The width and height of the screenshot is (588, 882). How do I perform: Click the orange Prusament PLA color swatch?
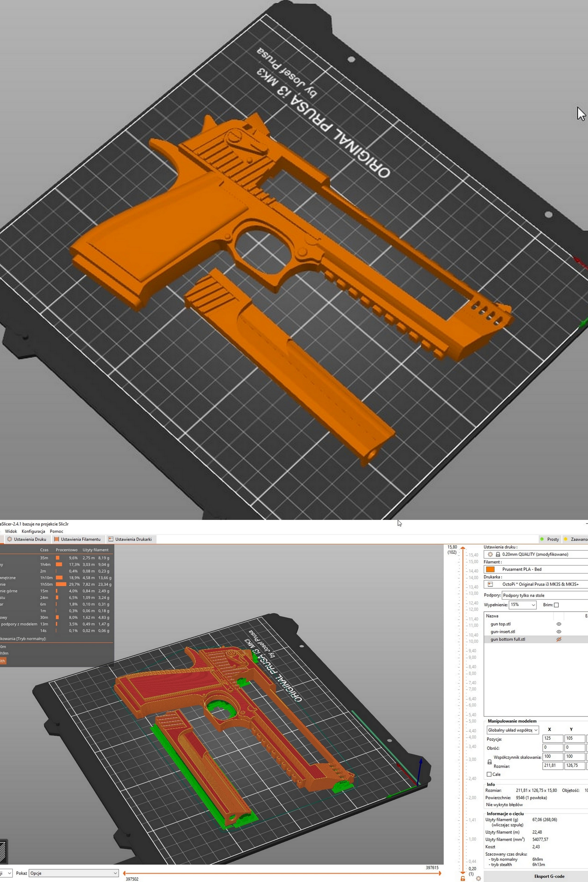click(490, 569)
